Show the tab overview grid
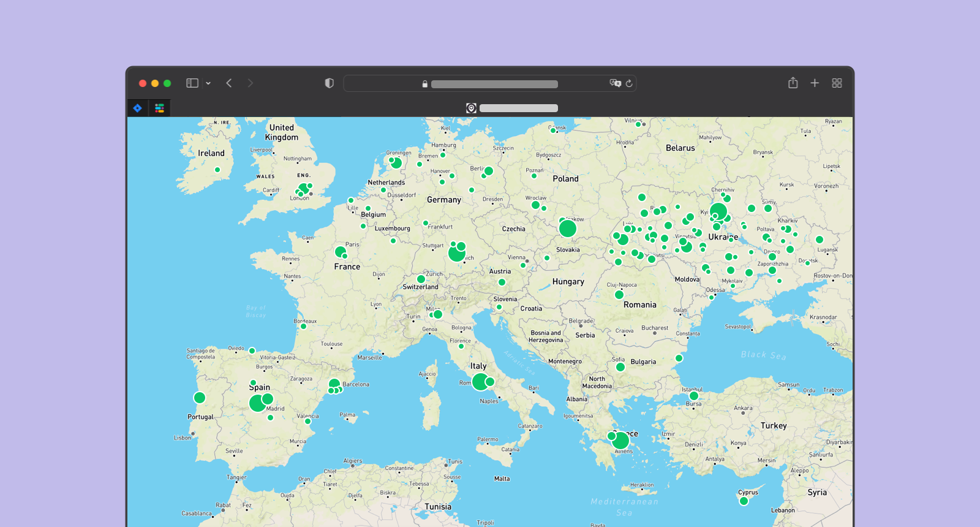Image resolution: width=980 pixels, height=527 pixels. click(837, 83)
